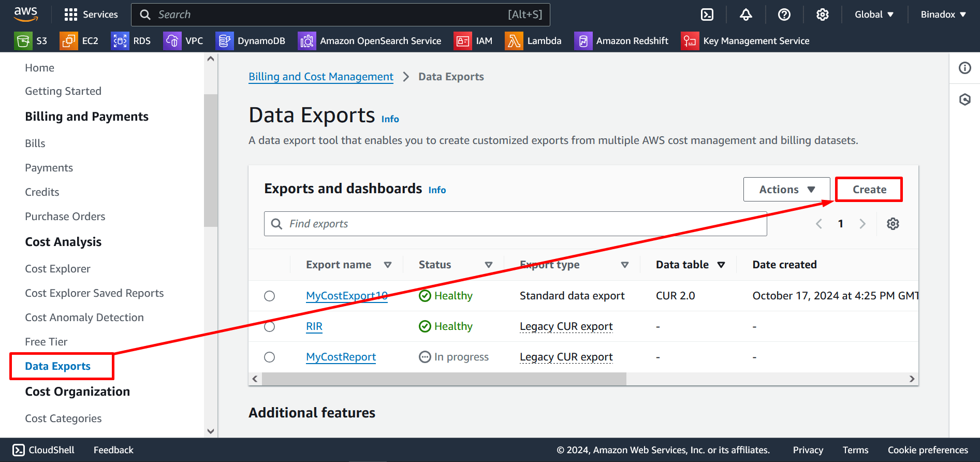The image size is (980, 462).
Task: Focus the Find exports search field
Action: [x=515, y=224]
